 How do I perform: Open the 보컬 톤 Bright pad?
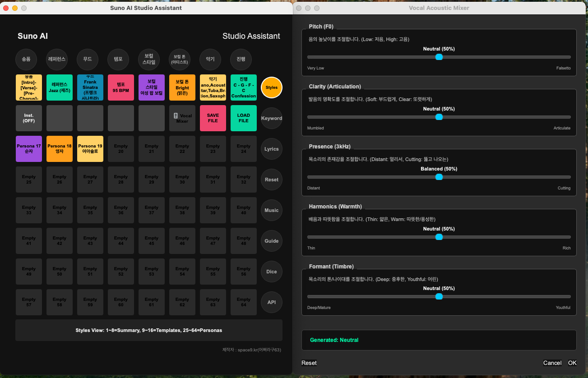pos(182,88)
